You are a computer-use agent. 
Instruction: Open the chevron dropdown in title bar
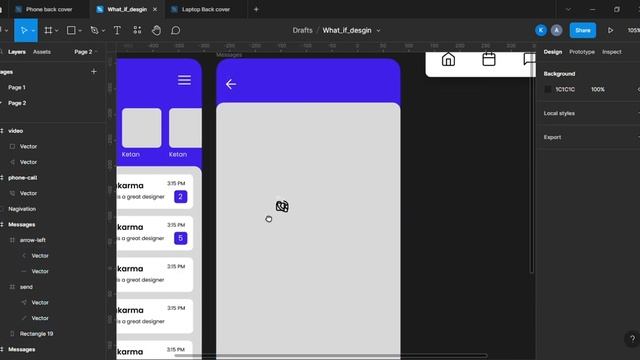(x=568, y=9)
